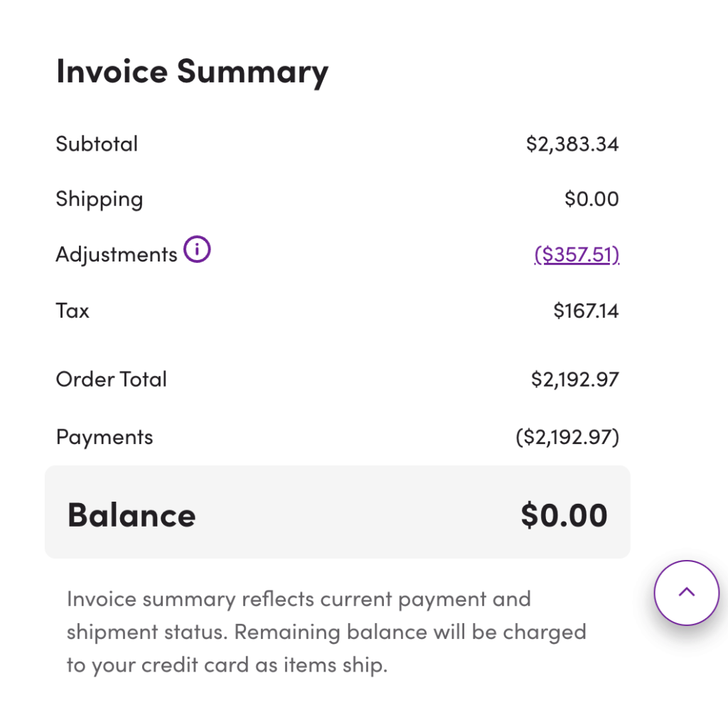
Task: Click the Payments label
Action: pyautogui.click(x=104, y=437)
